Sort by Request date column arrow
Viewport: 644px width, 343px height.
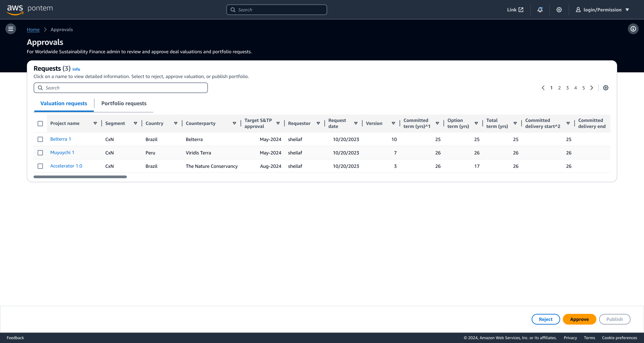[x=356, y=123]
